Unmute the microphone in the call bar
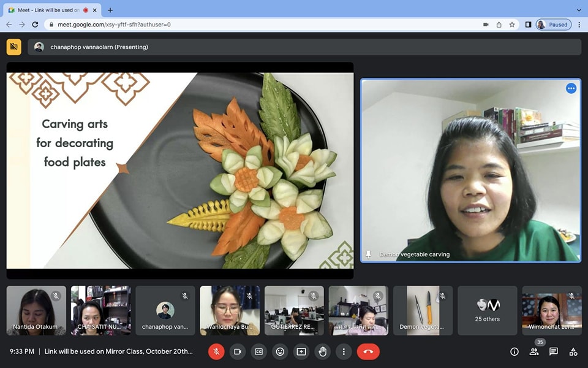The image size is (588, 368). (216, 351)
